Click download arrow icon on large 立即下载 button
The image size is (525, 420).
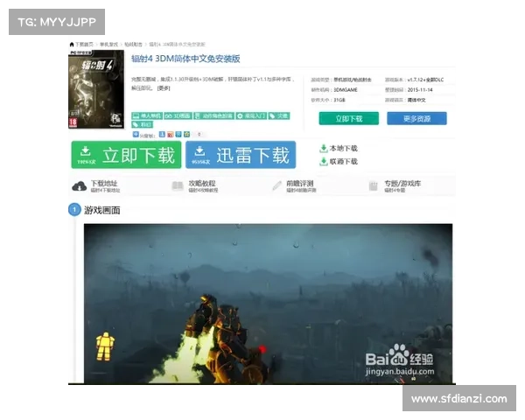86,151
